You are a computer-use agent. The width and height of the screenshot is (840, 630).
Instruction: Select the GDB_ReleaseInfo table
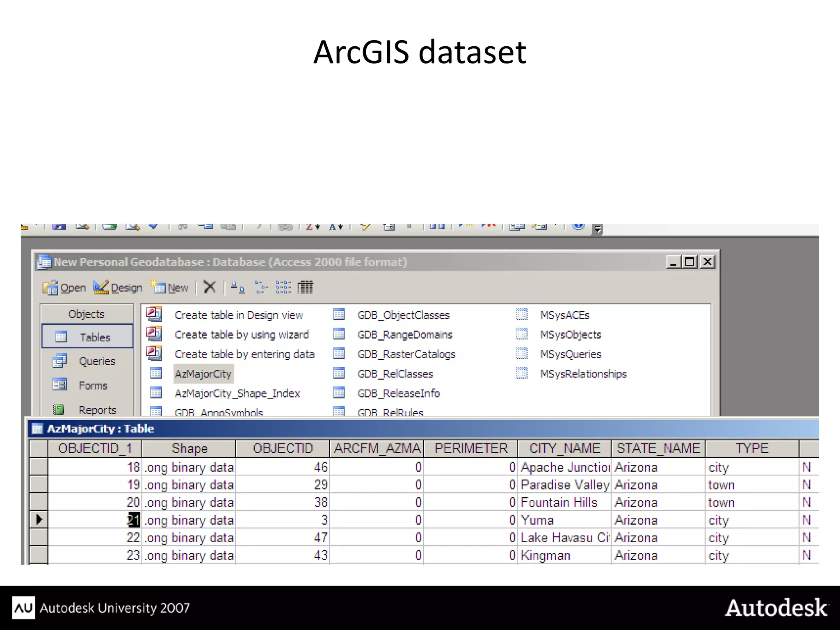[399, 393]
